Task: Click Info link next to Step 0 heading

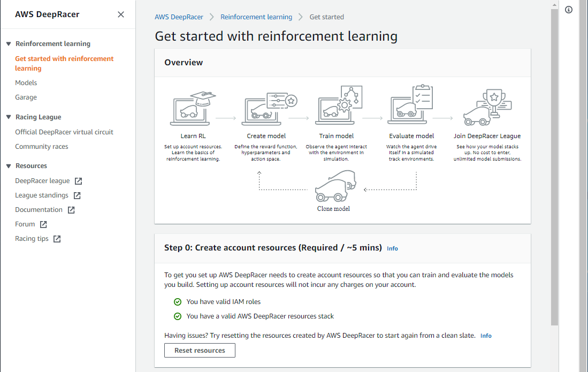Action: tap(392, 248)
